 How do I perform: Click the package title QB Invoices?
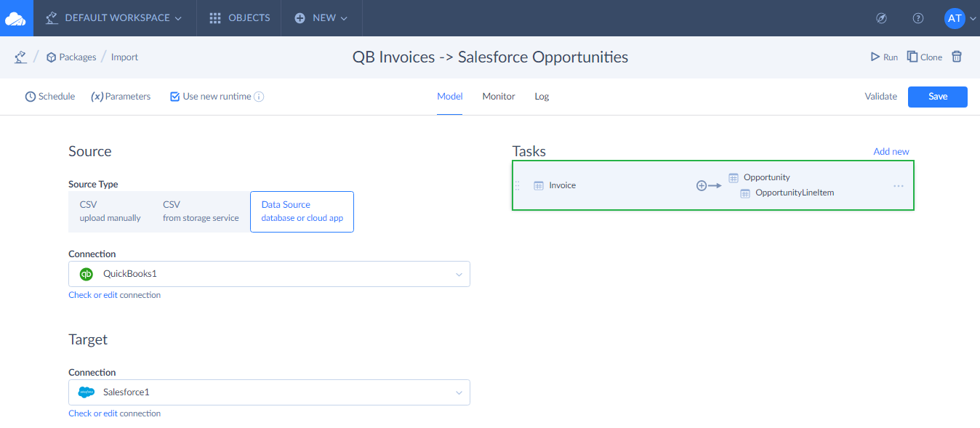[x=490, y=57]
